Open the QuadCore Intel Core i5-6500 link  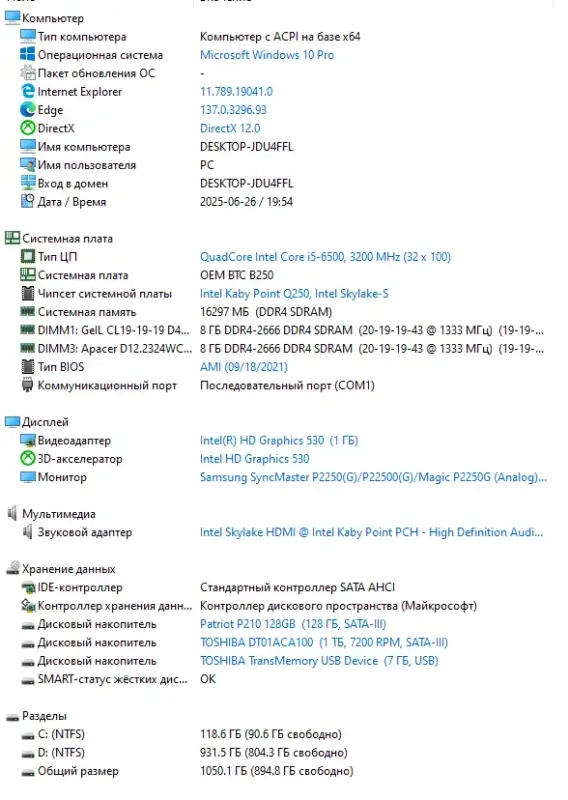pos(326,257)
